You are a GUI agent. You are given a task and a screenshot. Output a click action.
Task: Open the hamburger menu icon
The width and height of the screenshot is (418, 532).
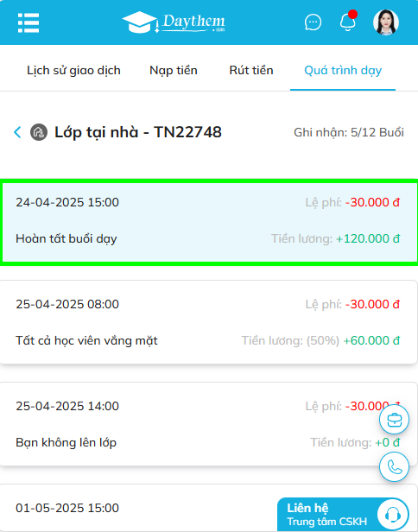(x=28, y=22)
